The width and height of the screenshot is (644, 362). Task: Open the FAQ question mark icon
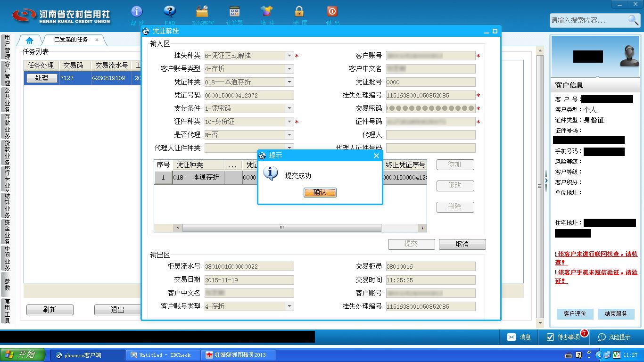[170, 11]
